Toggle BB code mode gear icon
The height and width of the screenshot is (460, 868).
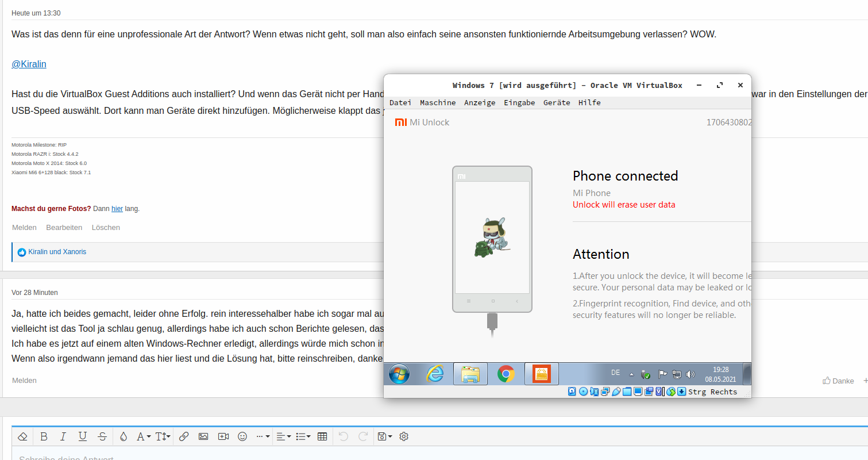(404, 436)
